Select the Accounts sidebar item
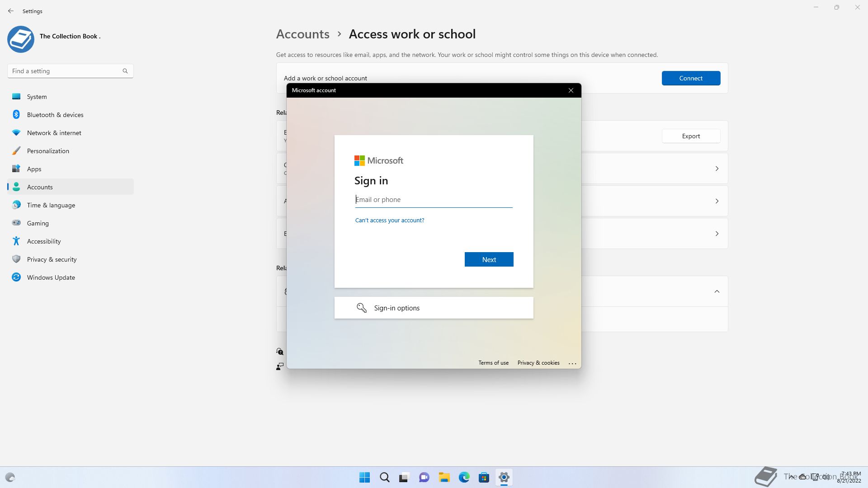This screenshot has height=488, width=868. tap(71, 187)
